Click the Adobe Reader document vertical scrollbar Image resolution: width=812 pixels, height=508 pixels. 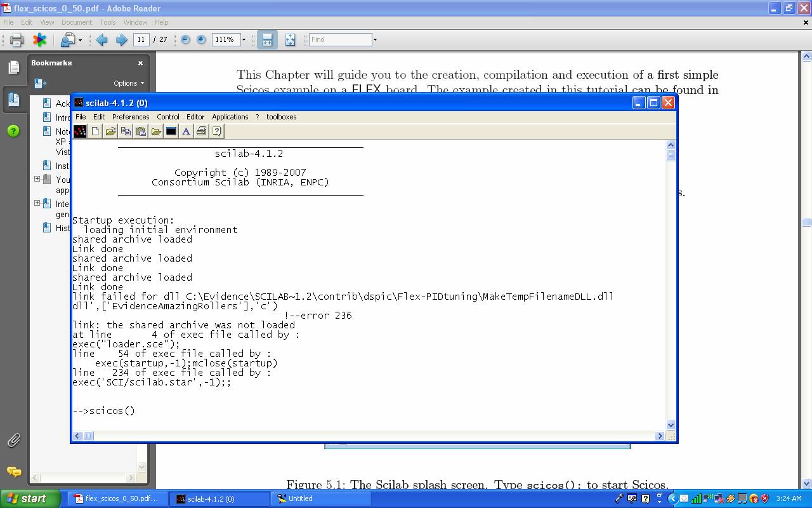(x=806, y=270)
